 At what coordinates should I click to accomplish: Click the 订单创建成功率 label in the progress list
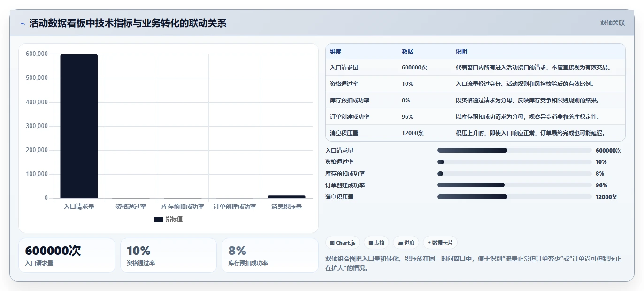pyautogui.click(x=345, y=185)
